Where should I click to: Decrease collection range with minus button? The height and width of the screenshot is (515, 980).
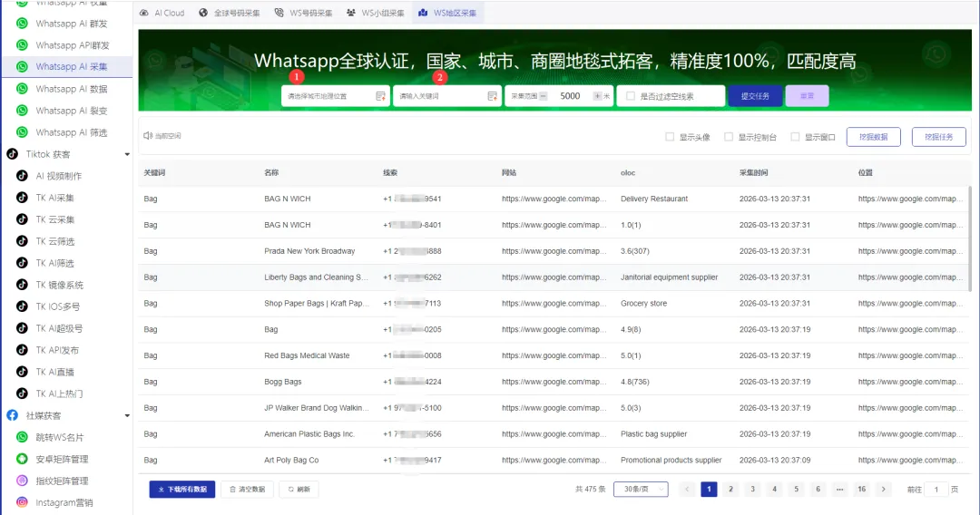pyautogui.click(x=544, y=96)
